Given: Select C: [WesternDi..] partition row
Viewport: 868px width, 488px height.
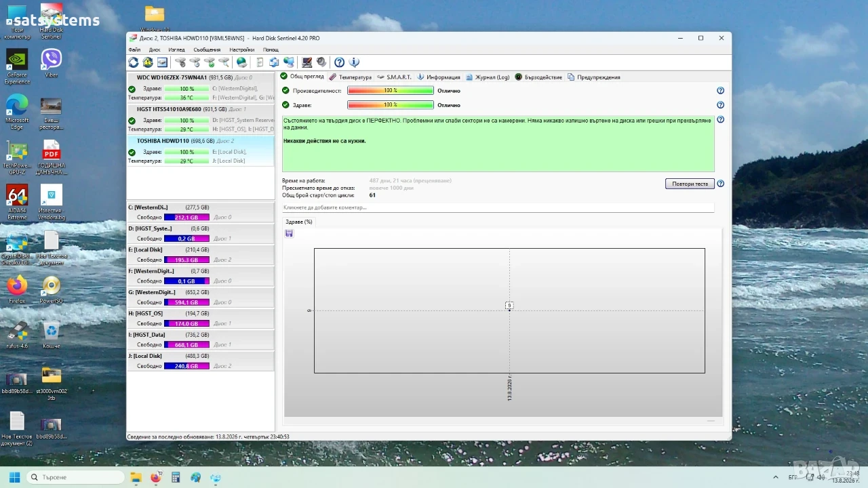Looking at the screenshot, I should (x=201, y=212).
